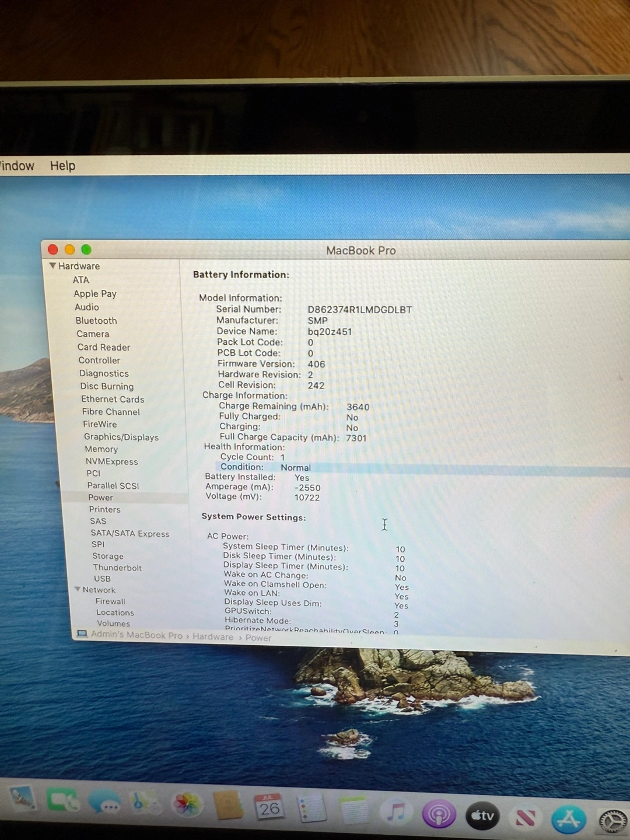Open the Mail app in the Dock
Screen dimensions: 630x840
[x=22, y=799]
